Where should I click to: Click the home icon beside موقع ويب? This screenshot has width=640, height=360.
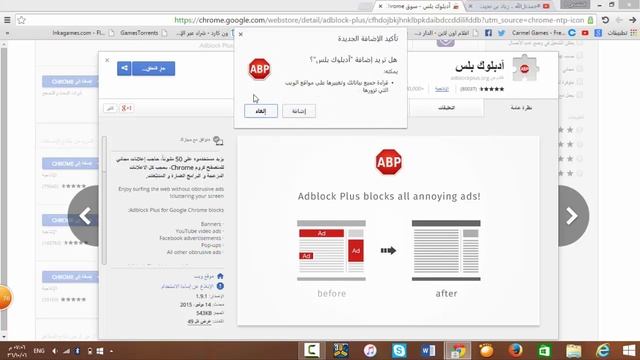pyautogui.click(x=220, y=276)
